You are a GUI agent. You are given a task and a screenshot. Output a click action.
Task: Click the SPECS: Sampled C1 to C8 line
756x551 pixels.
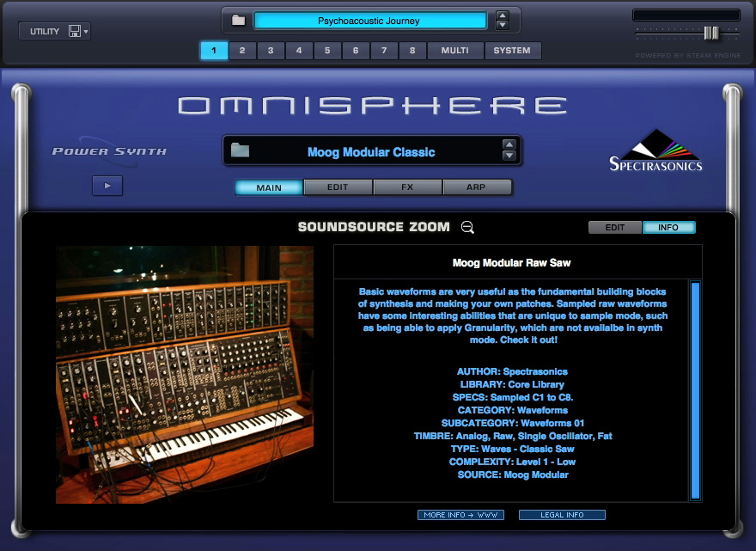[x=513, y=398]
